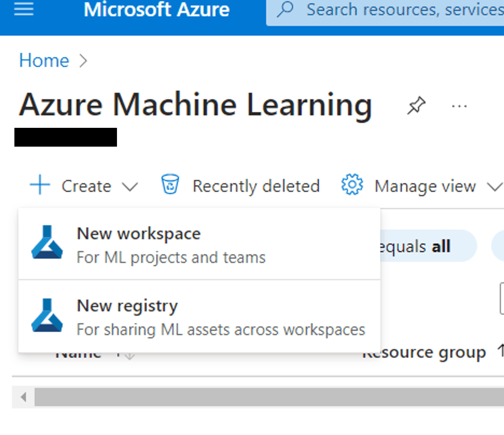Click the Manage view gear icon
The height and width of the screenshot is (435, 504).
pyautogui.click(x=352, y=185)
